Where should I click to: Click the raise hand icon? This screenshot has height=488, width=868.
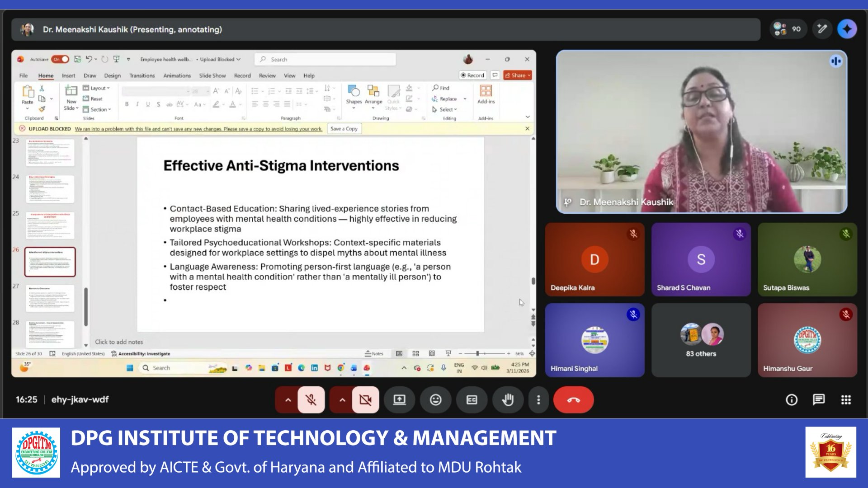tap(508, 400)
